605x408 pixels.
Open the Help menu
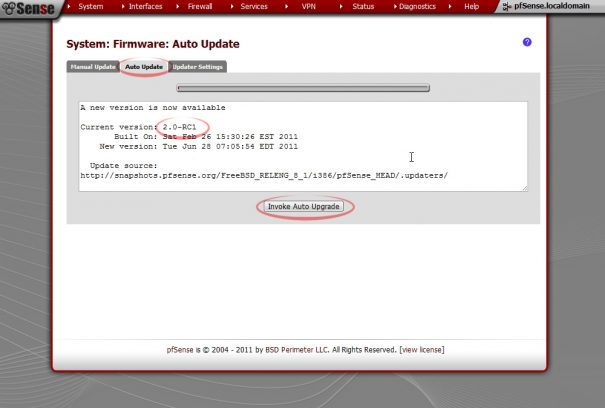(x=471, y=7)
